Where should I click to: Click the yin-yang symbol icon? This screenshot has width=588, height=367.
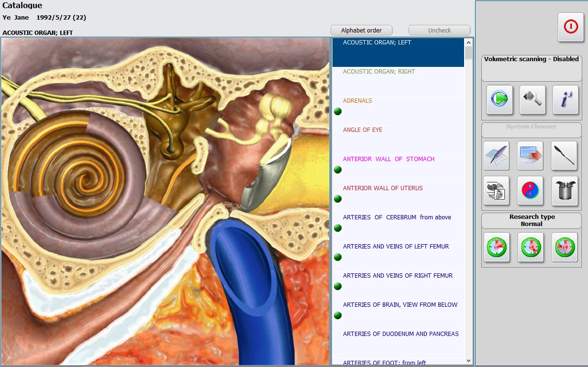530,191
